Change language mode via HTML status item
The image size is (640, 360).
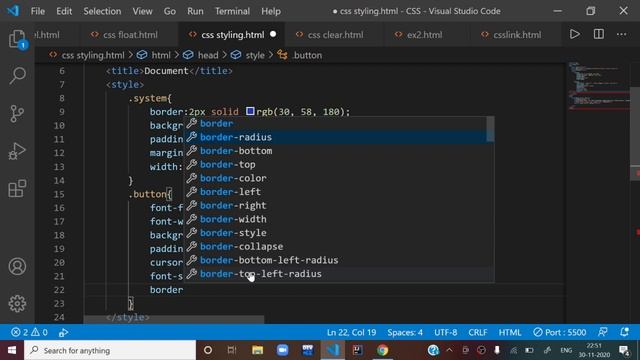(509, 332)
